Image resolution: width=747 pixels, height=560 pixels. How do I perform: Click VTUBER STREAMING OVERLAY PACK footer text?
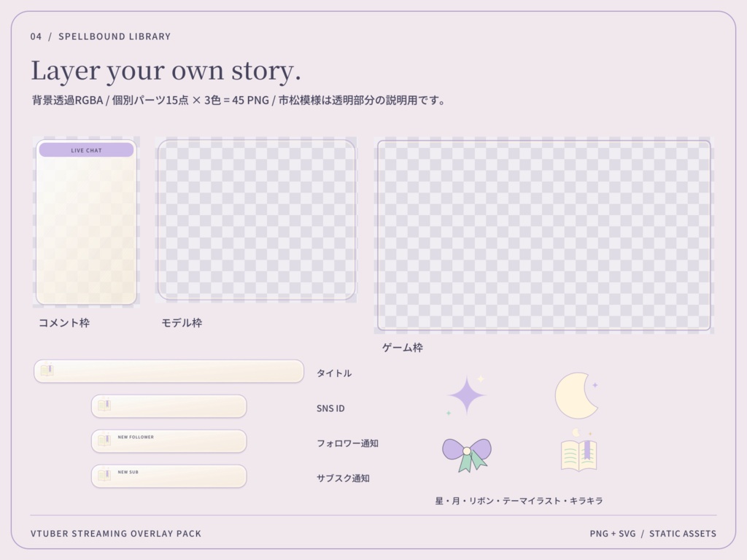tap(116, 534)
